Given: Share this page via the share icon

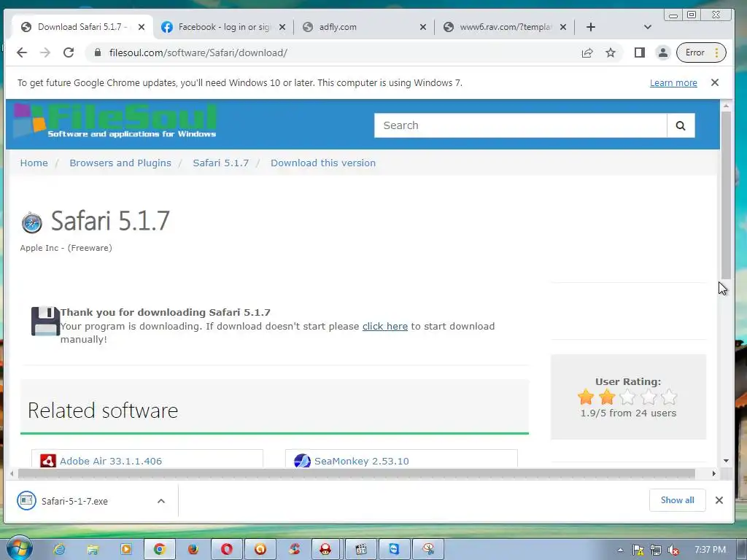Looking at the screenshot, I should pyautogui.click(x=587, y=52).
